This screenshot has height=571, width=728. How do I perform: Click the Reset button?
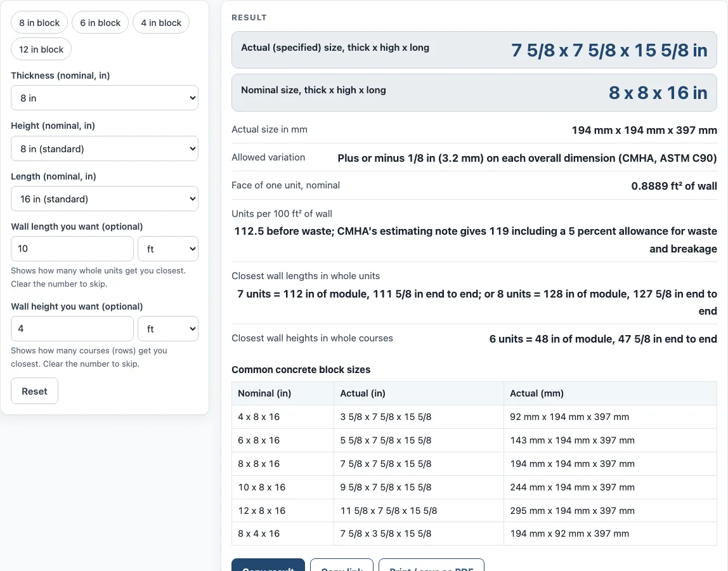click(x=35, y=391)
